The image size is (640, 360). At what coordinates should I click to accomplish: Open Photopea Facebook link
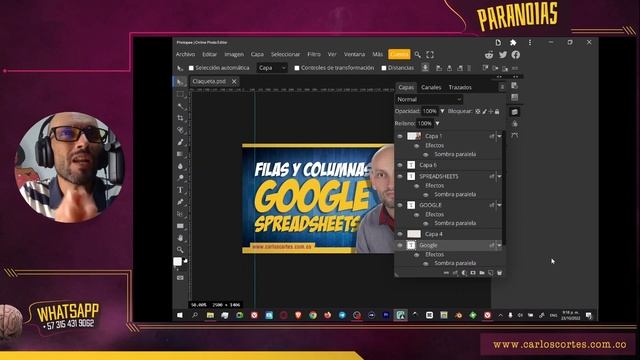pyautogui.click(x=516, y=55)
